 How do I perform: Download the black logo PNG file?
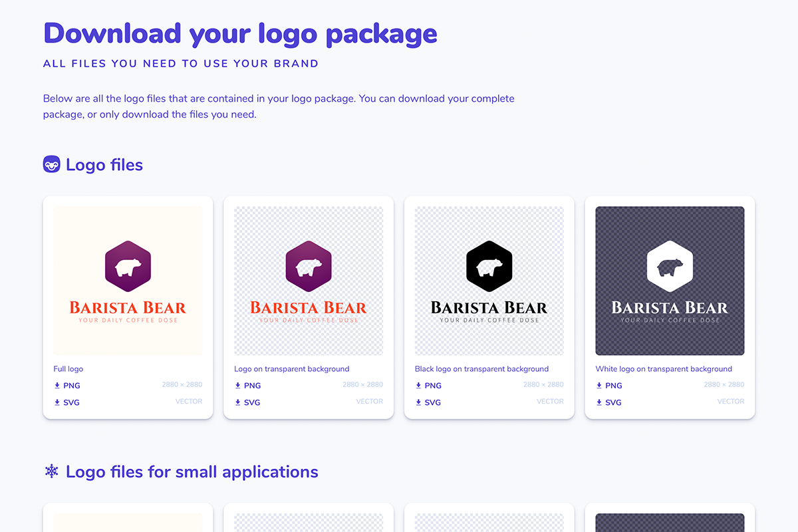[x=428, y=385]
